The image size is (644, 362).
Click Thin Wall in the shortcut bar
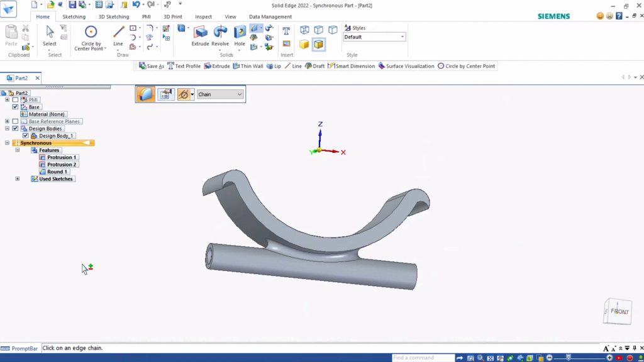[x=248, y=66]
